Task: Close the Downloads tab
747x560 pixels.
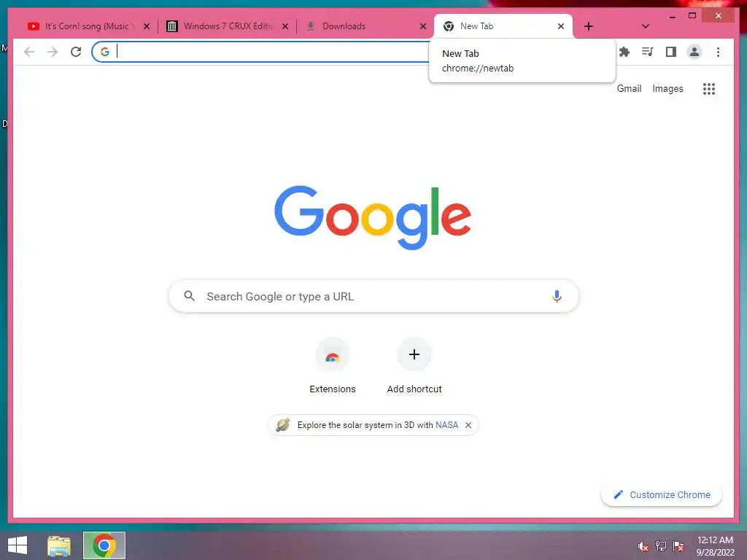Action: [422, 26]
